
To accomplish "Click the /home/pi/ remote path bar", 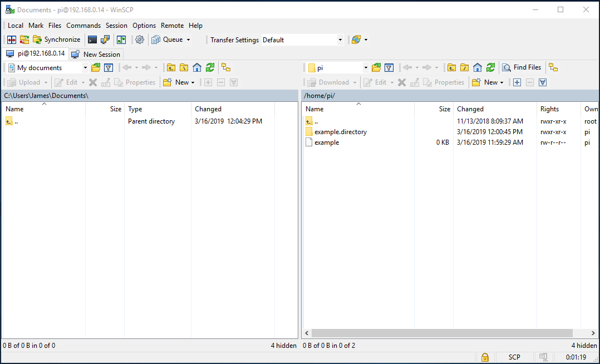I will pos(450,96).
